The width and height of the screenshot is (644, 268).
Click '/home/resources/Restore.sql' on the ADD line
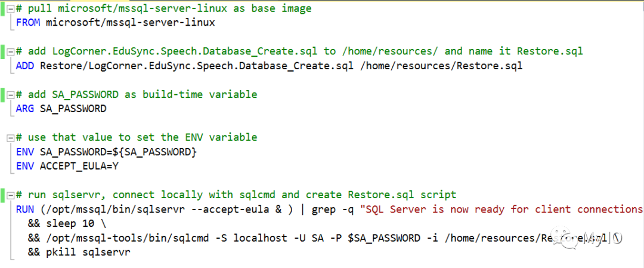click(441, 66)
